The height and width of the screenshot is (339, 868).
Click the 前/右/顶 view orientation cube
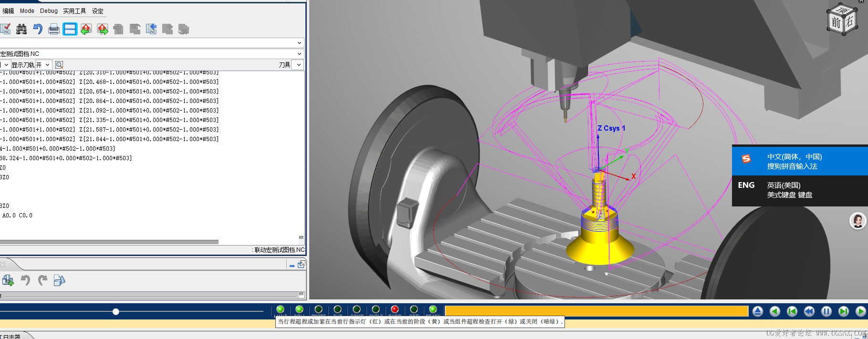click(842, 19)
